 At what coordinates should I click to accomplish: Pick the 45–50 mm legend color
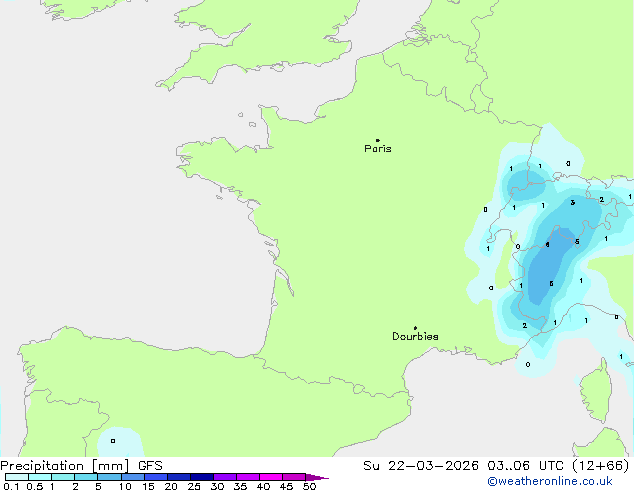(x=294, y=477)
